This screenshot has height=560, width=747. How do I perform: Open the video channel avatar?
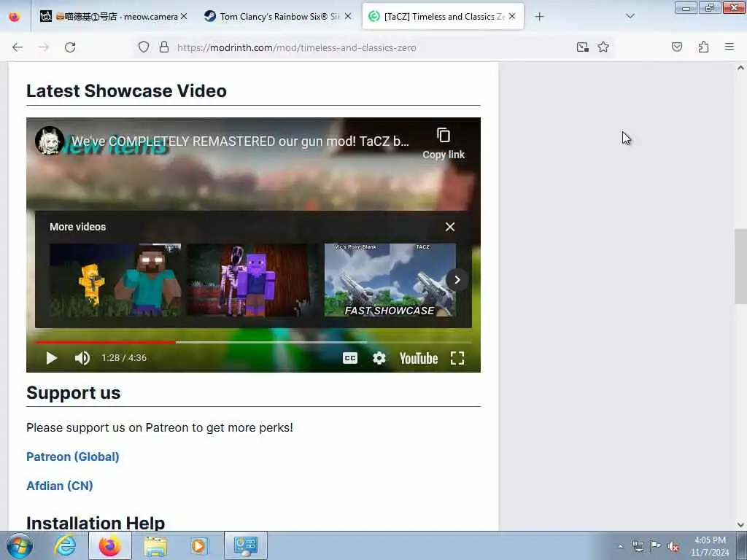50,141
